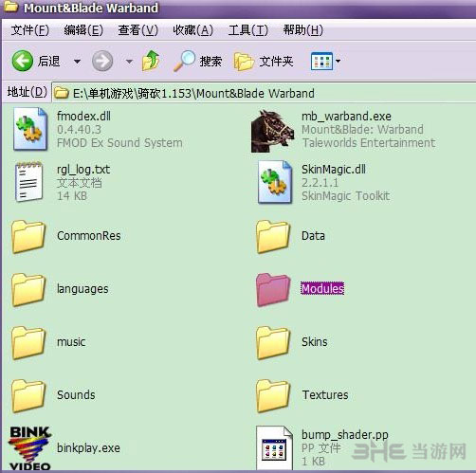This screenshot has width=476, height=473.
Task: Click the title bar folder icon
Action: [10, 7]
